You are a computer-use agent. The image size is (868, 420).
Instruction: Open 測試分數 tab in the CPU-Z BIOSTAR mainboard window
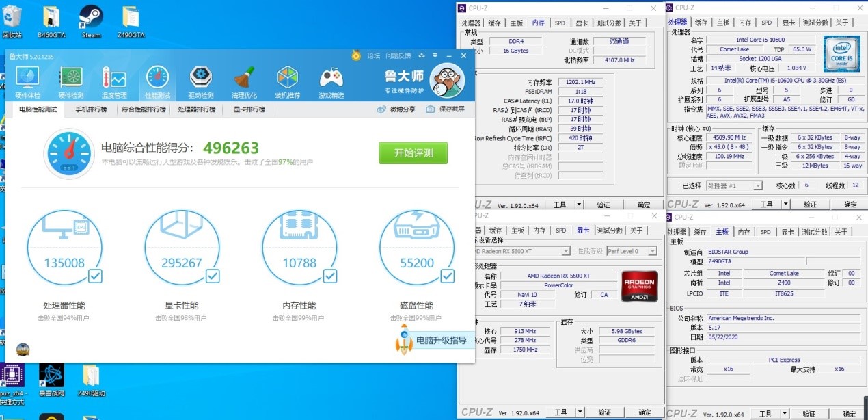(x=815, y=232)
